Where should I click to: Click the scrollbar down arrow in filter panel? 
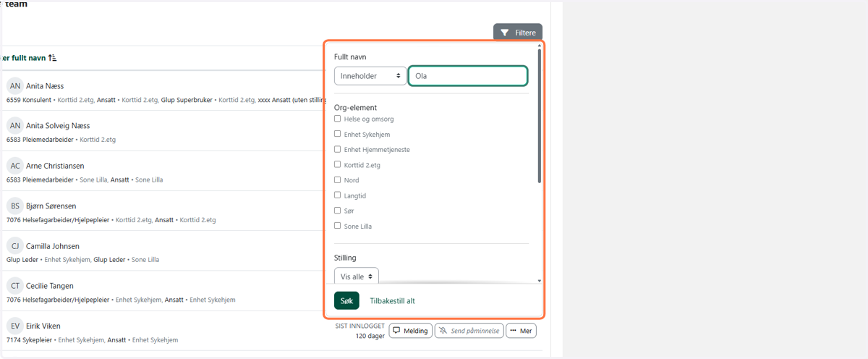coord(539,280)
